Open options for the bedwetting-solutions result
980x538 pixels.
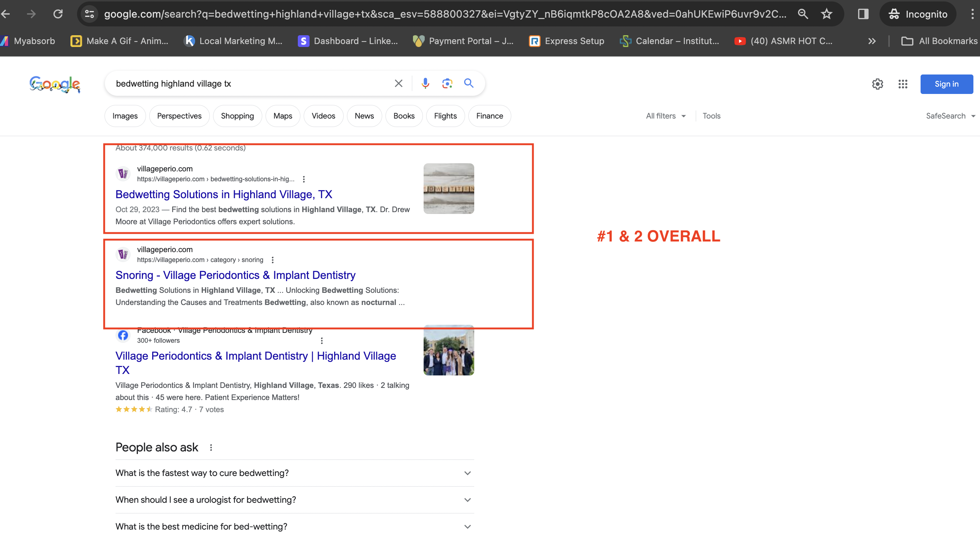tap(304, 179)
